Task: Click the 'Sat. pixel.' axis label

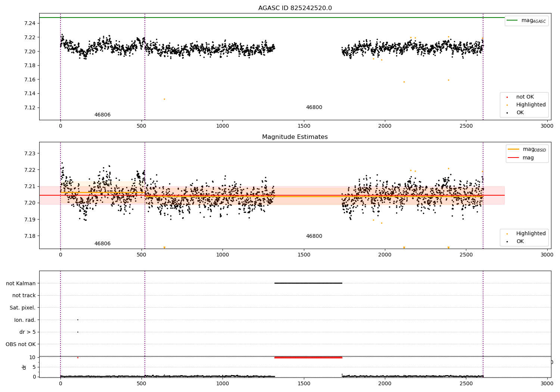Action: (22, 308)
